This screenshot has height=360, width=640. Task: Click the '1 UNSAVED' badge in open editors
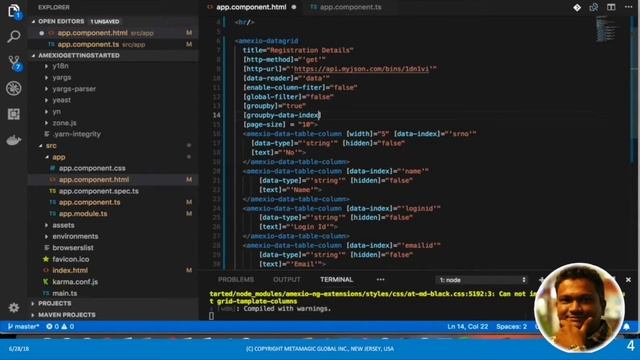click(x=105, y=22)
